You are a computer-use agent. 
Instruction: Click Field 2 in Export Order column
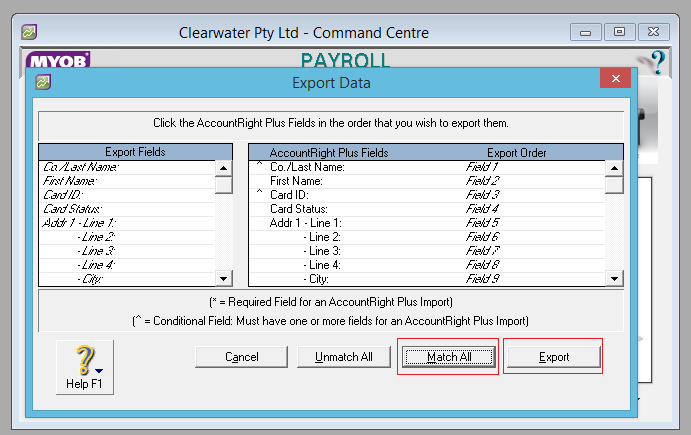point(483,181)
